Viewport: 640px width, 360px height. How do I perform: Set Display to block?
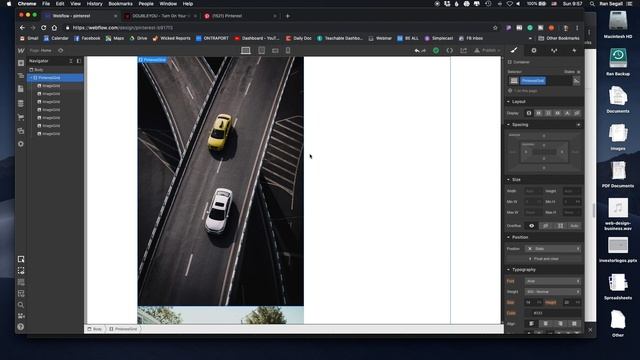(x=529, y=113)
